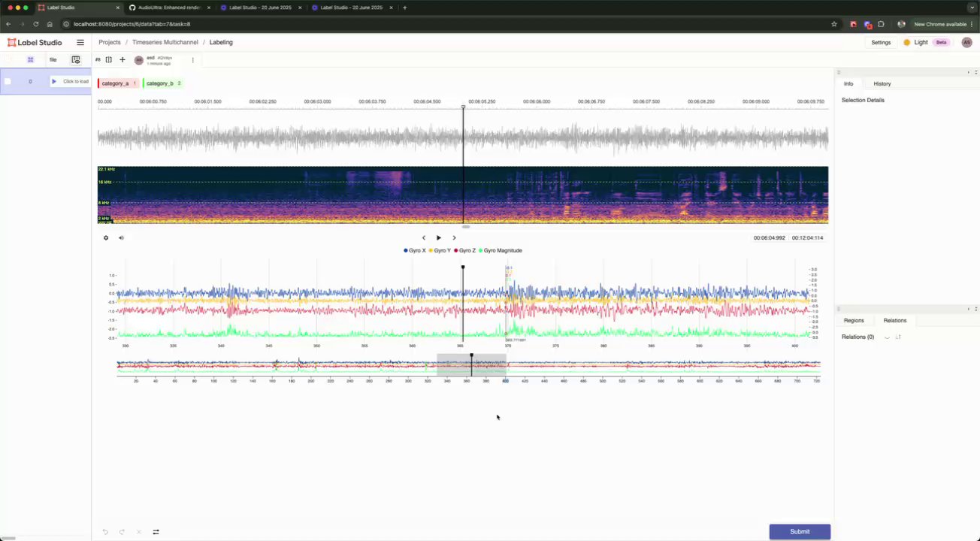Toggle the annotation compare view icon

(x=109, y=59)
